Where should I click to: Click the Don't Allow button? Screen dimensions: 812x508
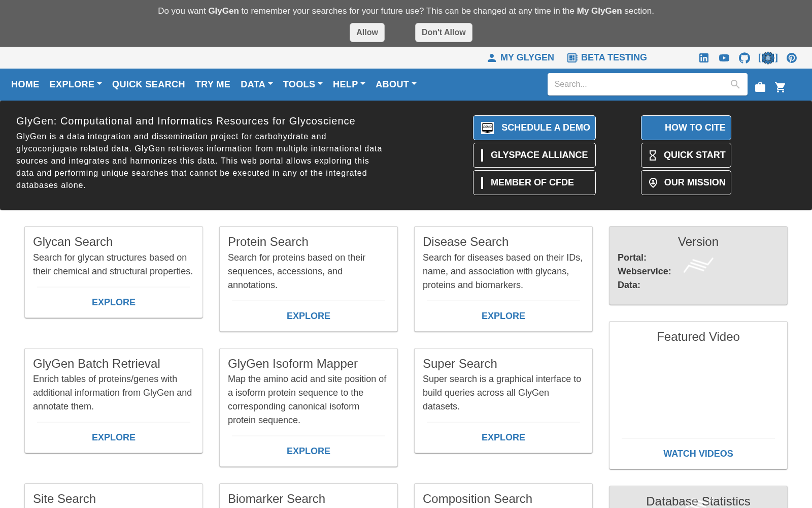pos(444,33)
